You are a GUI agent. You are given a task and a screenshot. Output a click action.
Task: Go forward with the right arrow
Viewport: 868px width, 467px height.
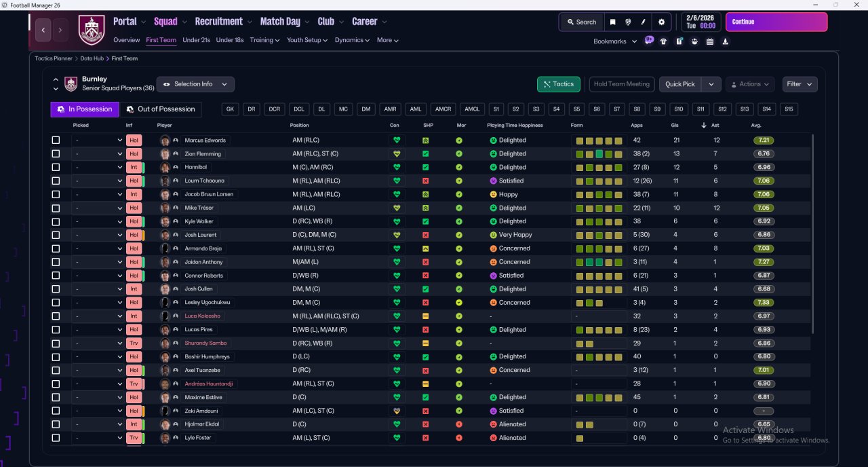click(60, 30)
